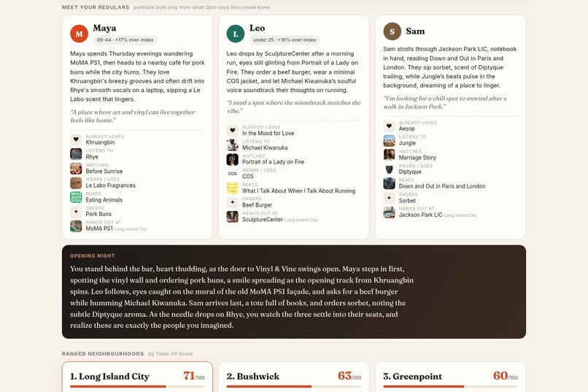Click the star icon beside Beef Burger

pos(233,202)
